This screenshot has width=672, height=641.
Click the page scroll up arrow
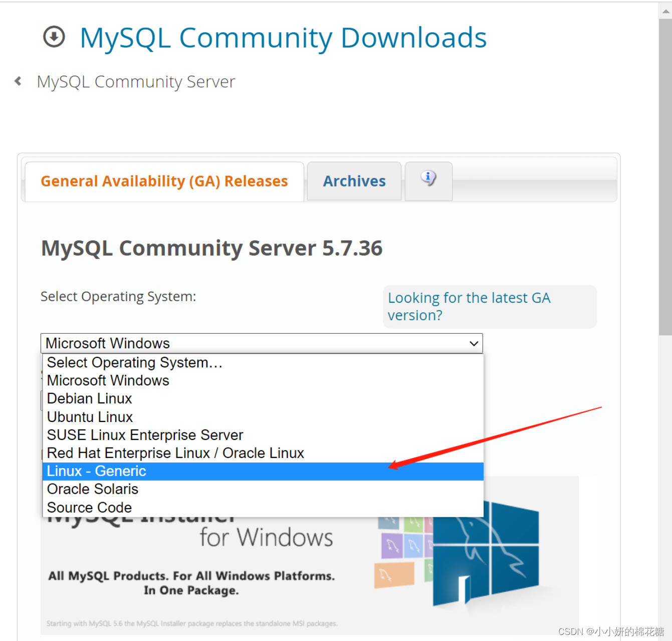click(665, 11)
